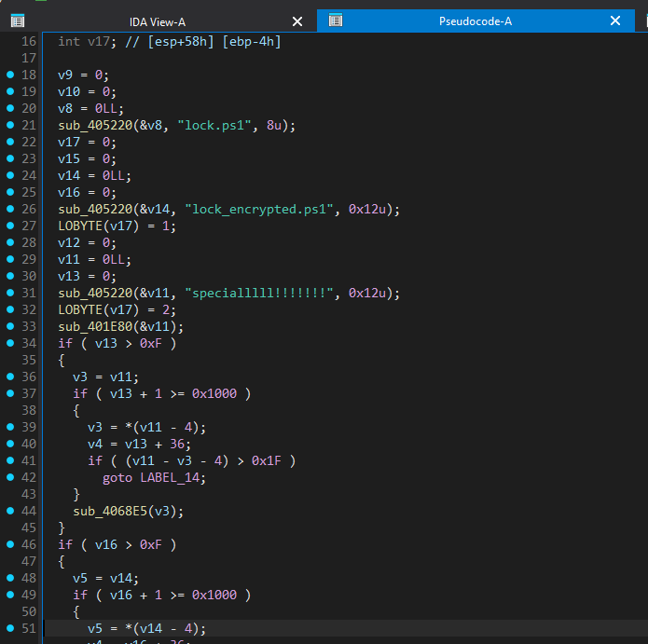Click sub_4068E5 function name
The height and width of the screenshot is (644, 648).
(x=110, y=511)
